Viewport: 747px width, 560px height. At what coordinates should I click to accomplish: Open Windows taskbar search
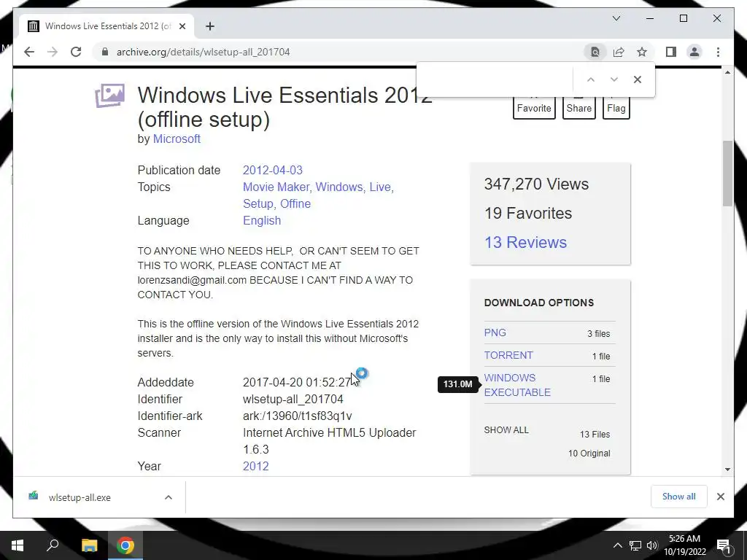[53, 545]
